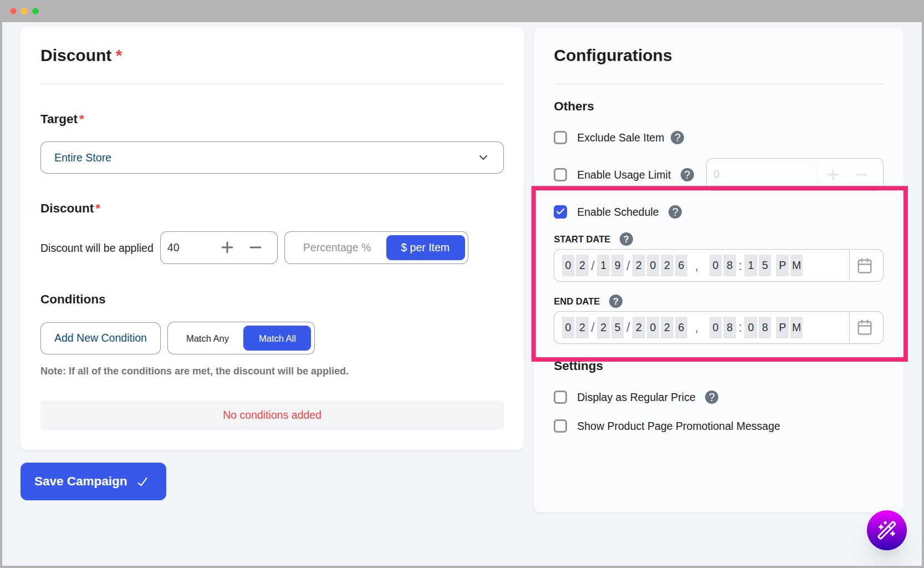924x568 pixels.
Task: Select the $ per Item discount tab
Action: click(425, 247)
